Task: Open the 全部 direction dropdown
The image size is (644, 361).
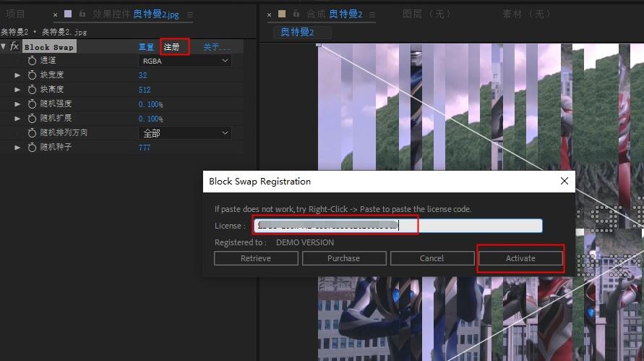Action: tap(184, 133)
